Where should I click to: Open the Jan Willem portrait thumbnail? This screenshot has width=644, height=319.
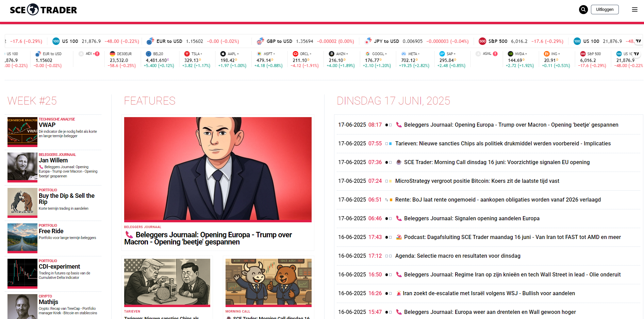22,167
